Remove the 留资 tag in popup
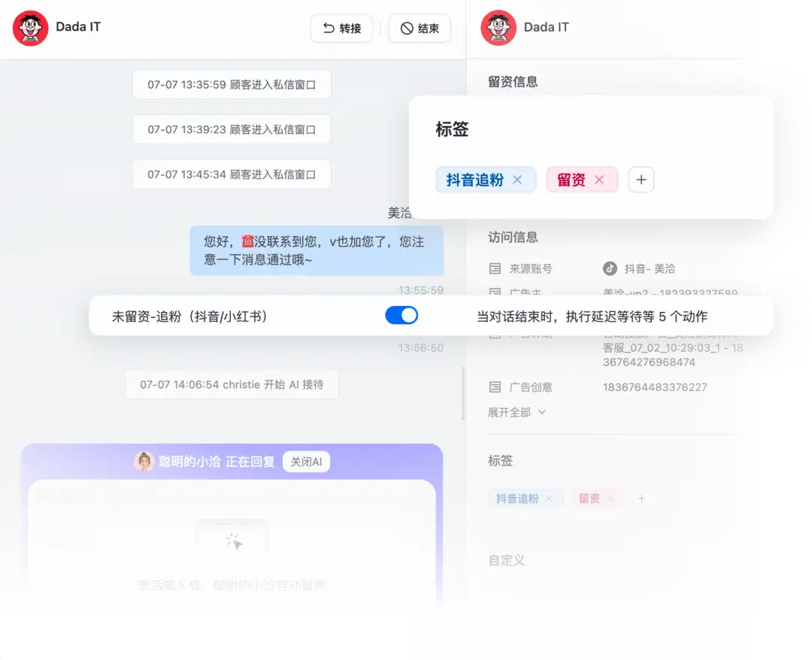812x660 pixels. (x=599, y=180)
